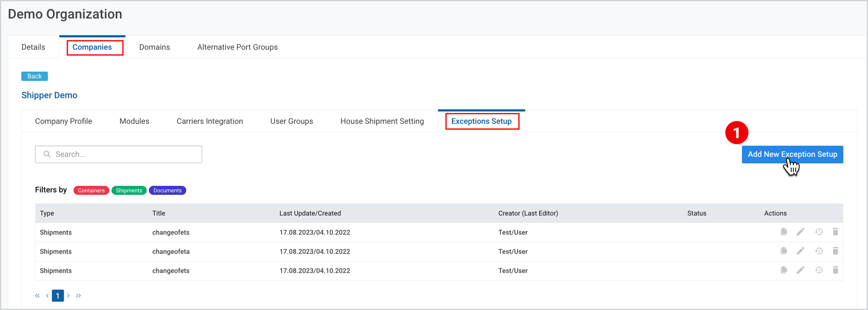Viewport: 868px width, 310px height.
Task: Click the date cell in changeofeta row
Action: tap(315, 252)
